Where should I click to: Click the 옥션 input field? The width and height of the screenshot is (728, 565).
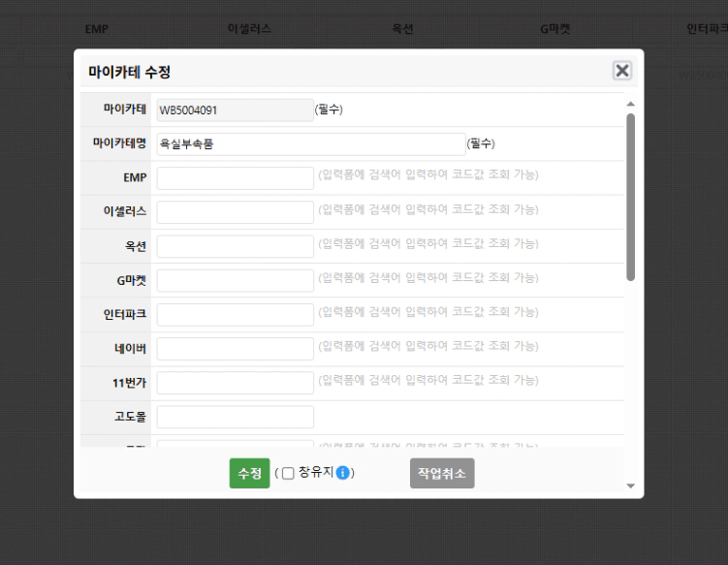(235, 246)
